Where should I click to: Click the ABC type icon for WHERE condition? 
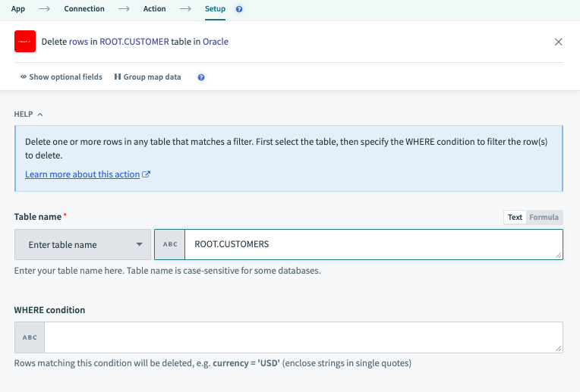coord(30,337)
